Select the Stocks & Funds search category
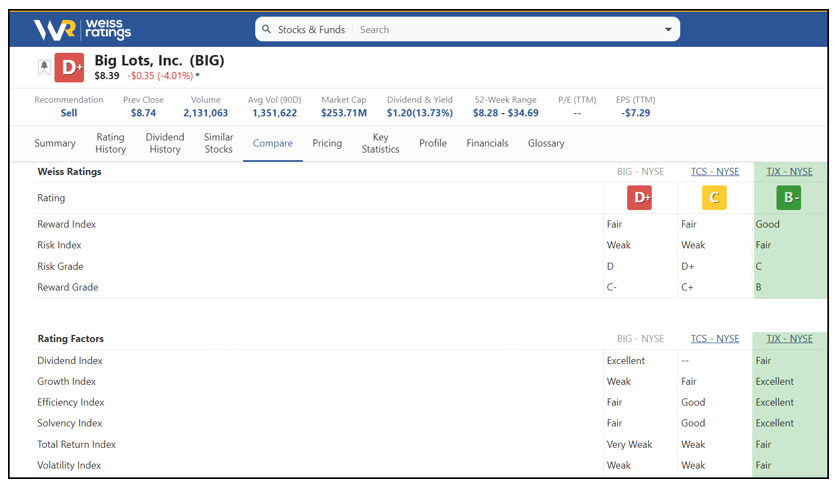Viewport: 837px width, 487px height. (x=311, y=30)
